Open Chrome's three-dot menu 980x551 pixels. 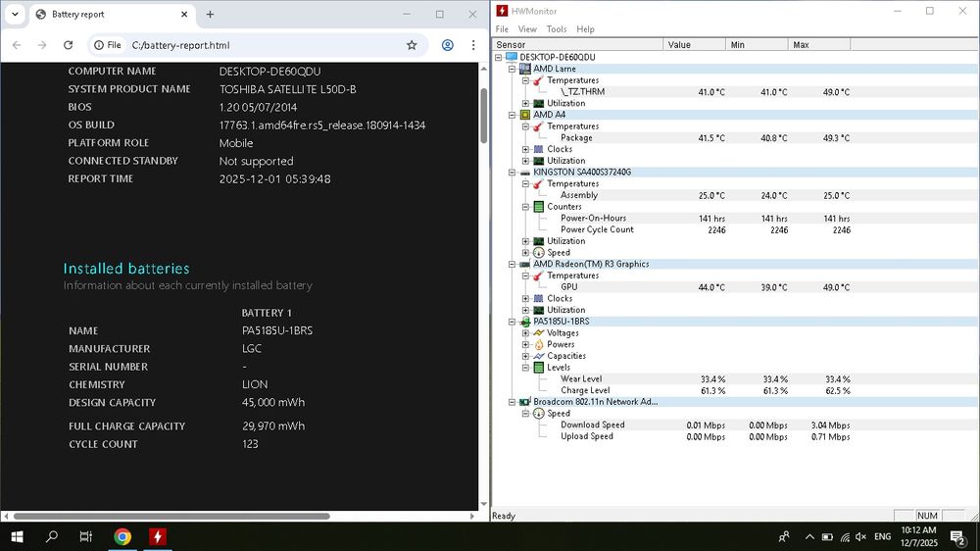tap(473, 45)
